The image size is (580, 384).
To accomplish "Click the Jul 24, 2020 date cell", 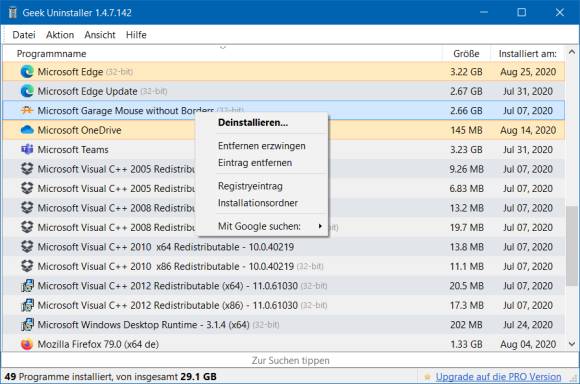I will point(528,324).
